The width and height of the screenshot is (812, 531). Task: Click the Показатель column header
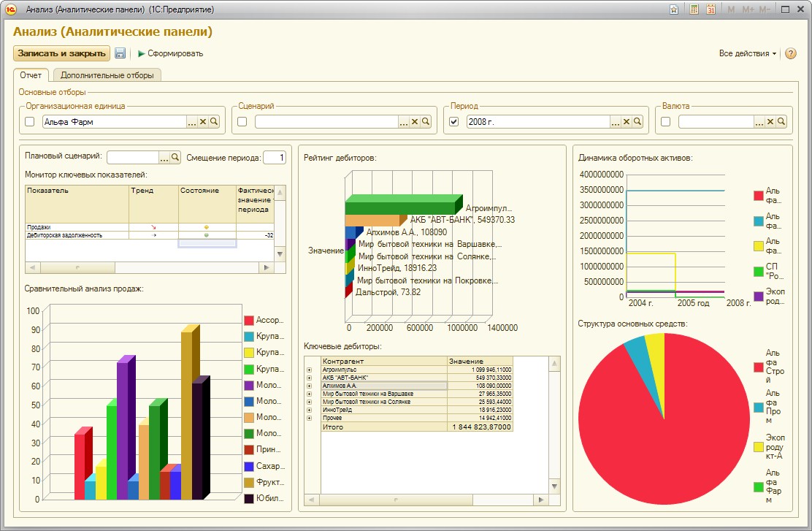[x=77, y=204]
